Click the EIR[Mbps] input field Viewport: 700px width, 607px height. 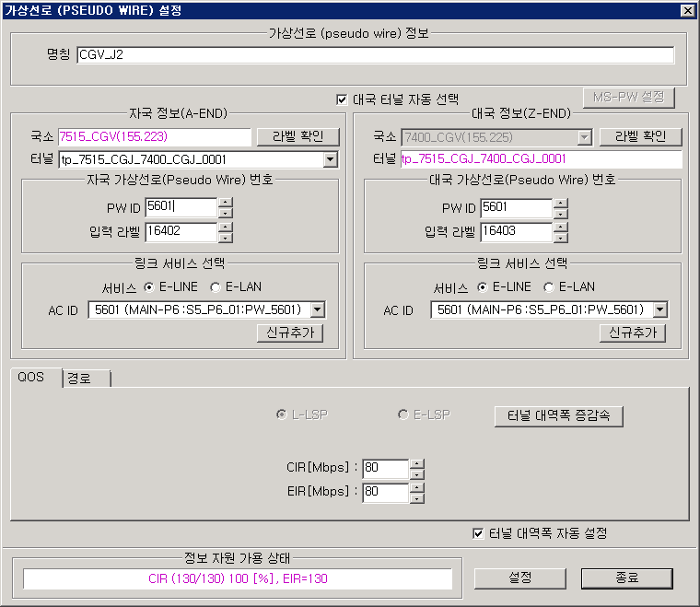pos(386,492)
